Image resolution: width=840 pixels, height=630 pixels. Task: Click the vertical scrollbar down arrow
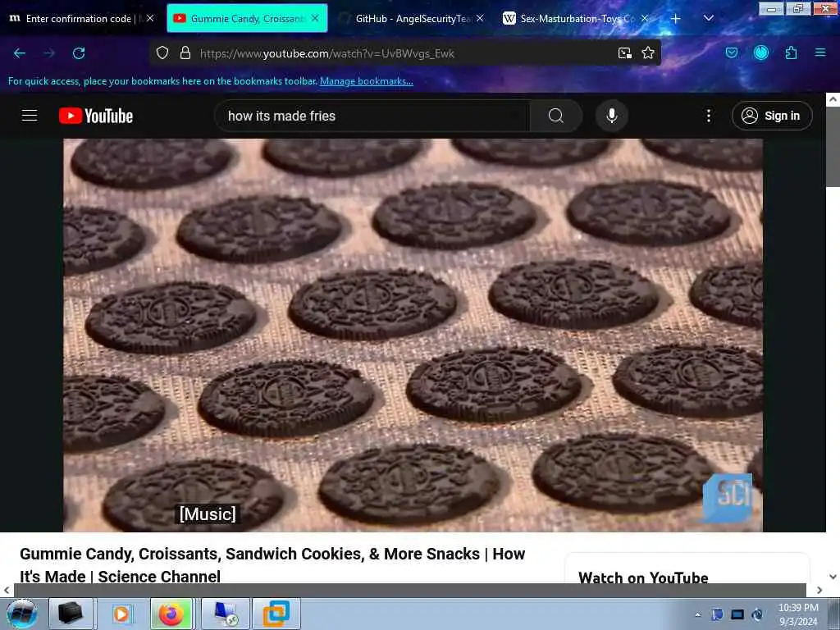833,577
